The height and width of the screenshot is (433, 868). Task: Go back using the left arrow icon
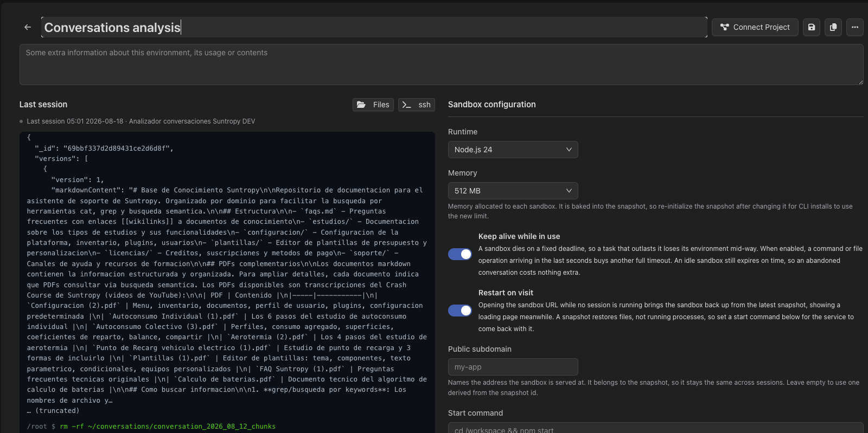click(x=28, y=27)
